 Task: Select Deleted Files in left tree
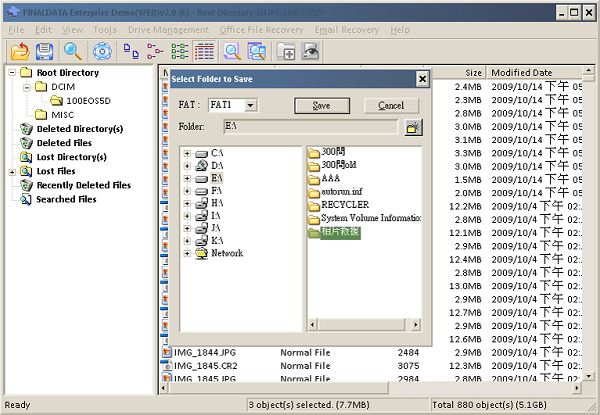tap(65, 143)
